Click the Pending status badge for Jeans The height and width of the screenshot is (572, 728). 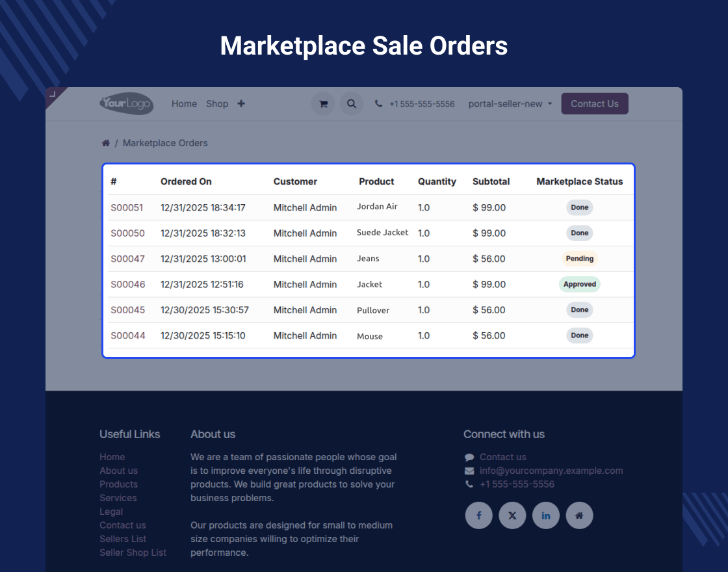click(579, 259)
